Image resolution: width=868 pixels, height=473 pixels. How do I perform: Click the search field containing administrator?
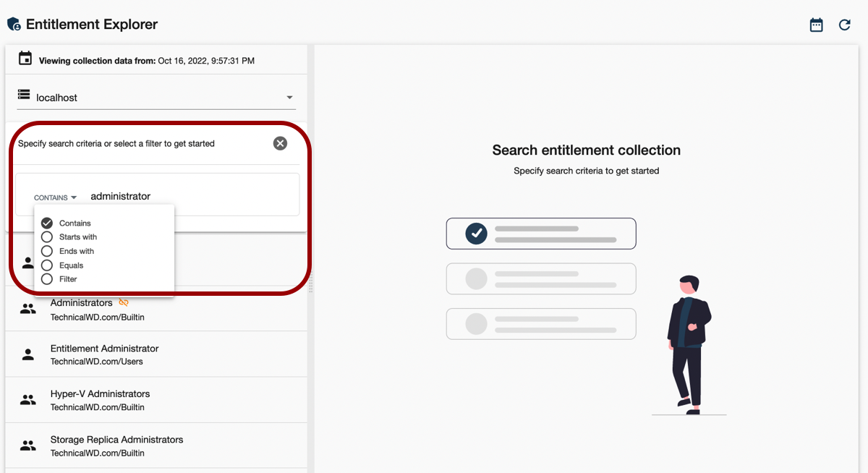(x=188, y=196)
